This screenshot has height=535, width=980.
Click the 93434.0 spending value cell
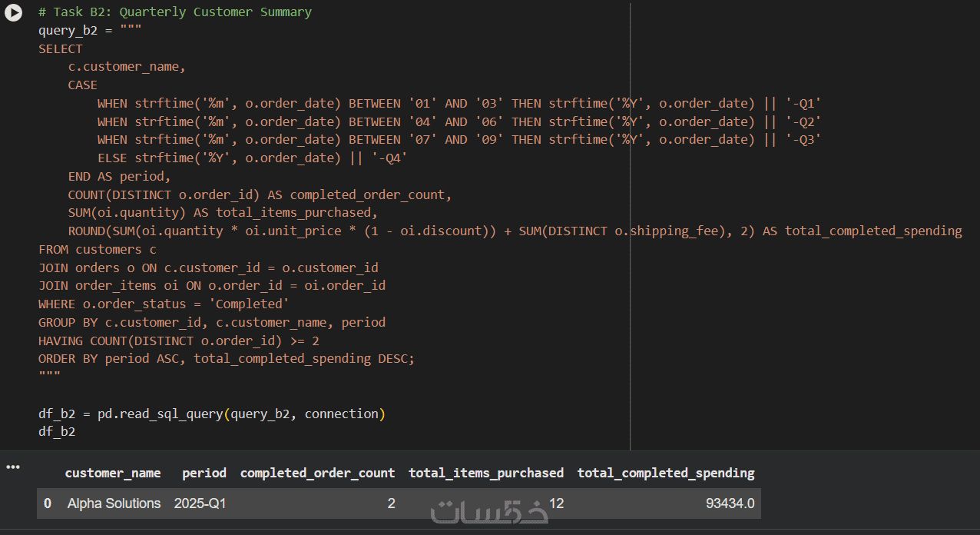(730, 503)
